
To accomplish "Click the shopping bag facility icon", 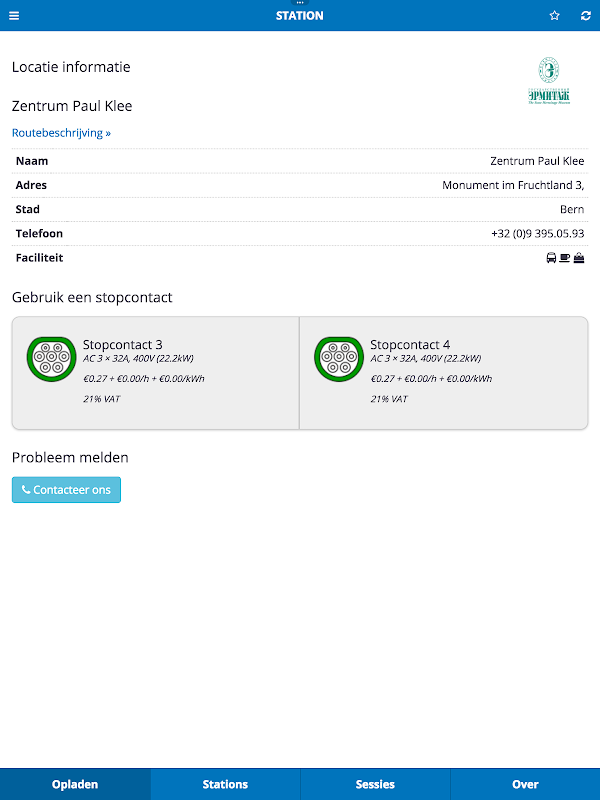I will [x=579, y=258].
